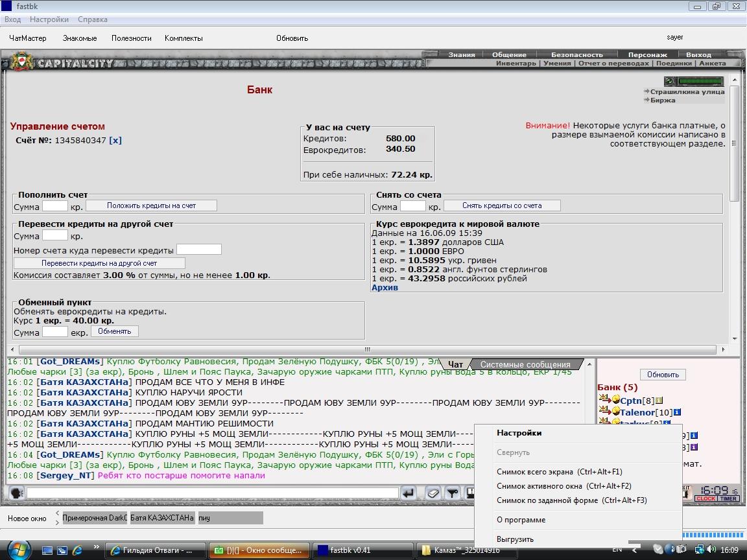Open Отчет о переводах link

click(x=613, y=64)
